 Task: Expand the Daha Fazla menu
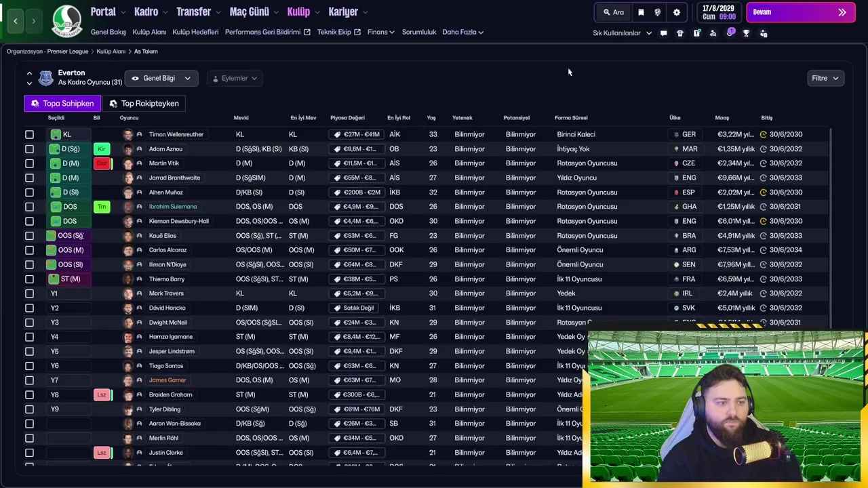point(463,32)
